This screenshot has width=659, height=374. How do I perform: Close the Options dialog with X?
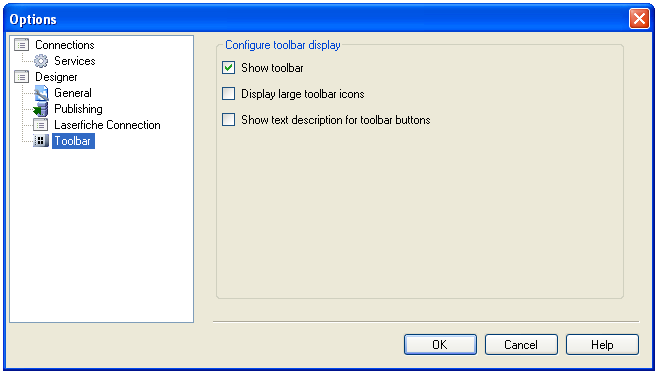pyautogui.click(x=639, y=19)
